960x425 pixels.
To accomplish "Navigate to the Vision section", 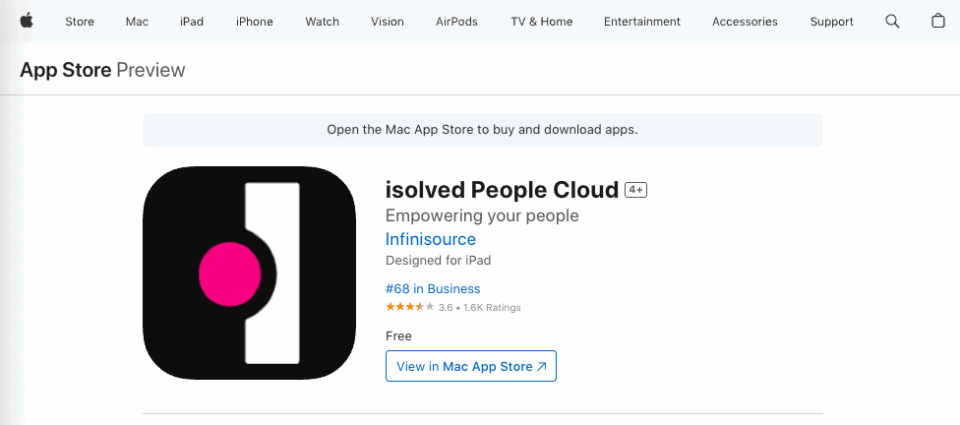I will point(387,21).
